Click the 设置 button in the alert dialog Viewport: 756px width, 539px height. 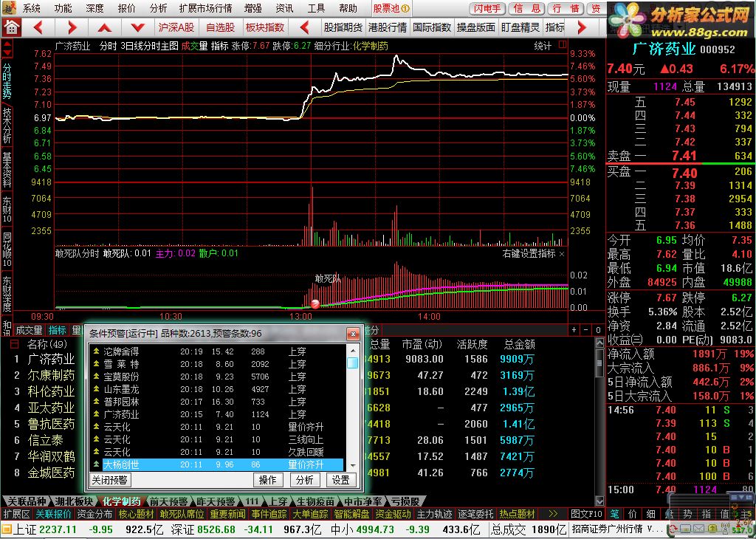(341, 480)
